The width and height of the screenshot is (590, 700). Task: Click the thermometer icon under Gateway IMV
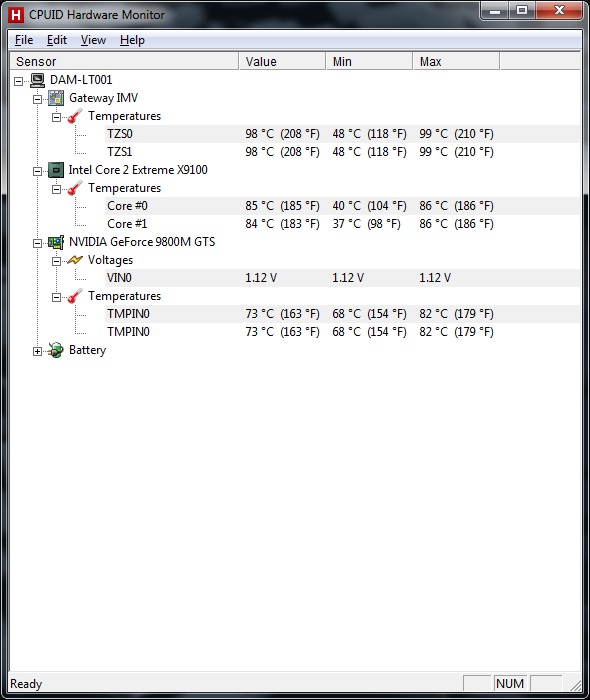pos(75,116)
